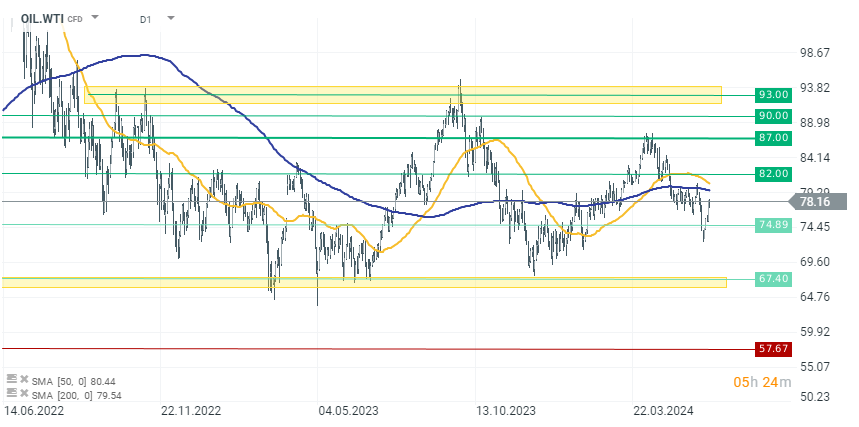Select the 87.00 price level label

click(774, 138)
